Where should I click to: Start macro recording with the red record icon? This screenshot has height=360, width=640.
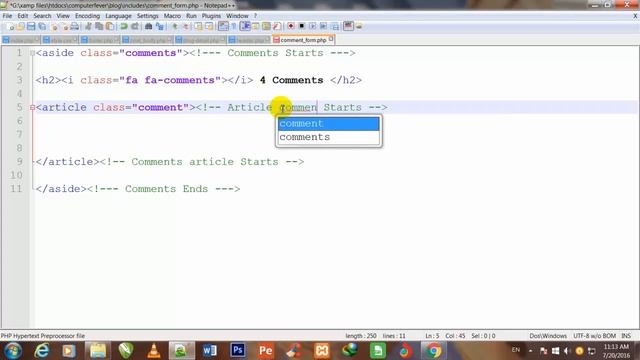point(291,26)
